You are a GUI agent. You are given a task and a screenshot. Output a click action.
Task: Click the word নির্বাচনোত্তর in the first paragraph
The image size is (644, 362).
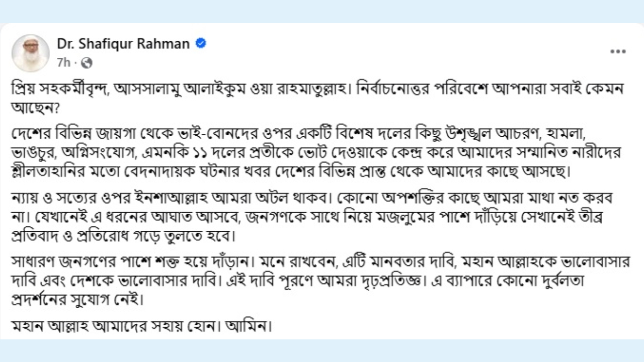(x=398, y=89)
